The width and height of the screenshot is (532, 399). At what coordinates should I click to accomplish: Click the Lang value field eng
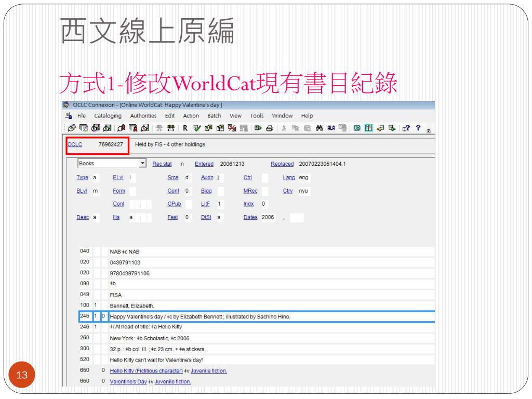pos(304,178)
